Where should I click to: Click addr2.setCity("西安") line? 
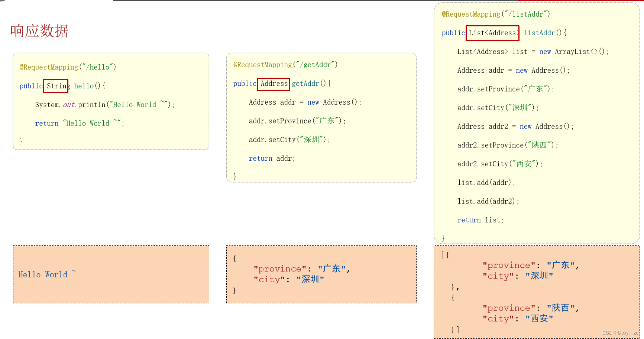coord(500,164)
